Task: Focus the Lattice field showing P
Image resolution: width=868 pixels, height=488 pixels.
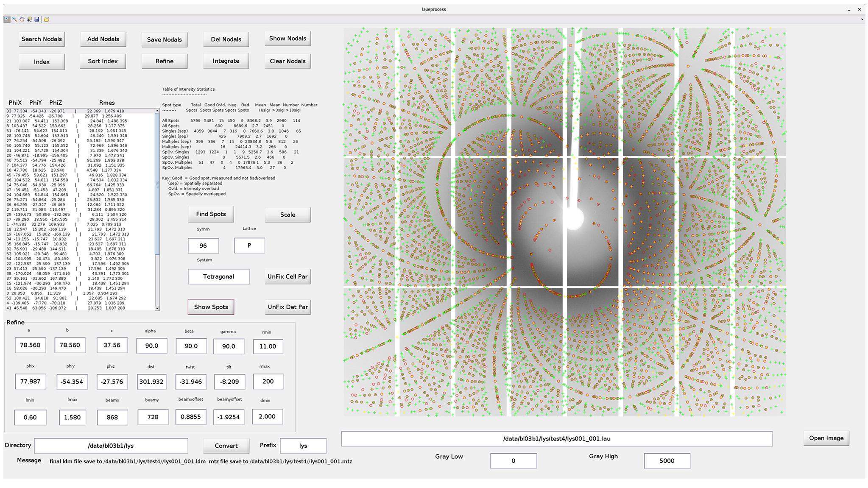Action: (x=249, y=245)
